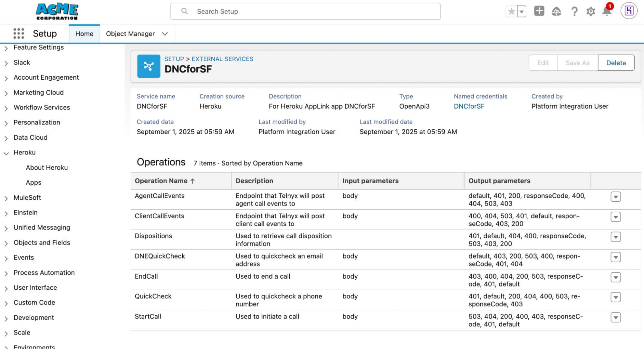644x349 pixels.
Task: Select the Home tab in Setup
Action: pyautogui.click(x=84, y=34)
